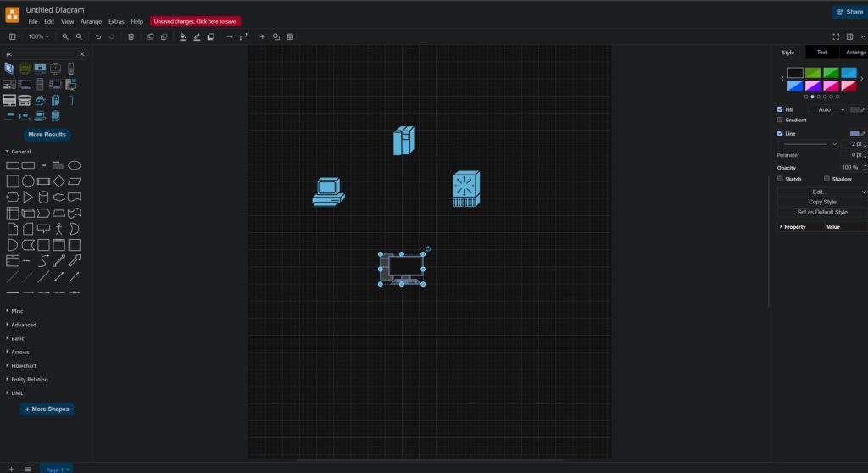Image resolution: width=868 pixels, height=473 pixels.
Task: Click the Fill Color bucket icon
Action: (183, 37)
